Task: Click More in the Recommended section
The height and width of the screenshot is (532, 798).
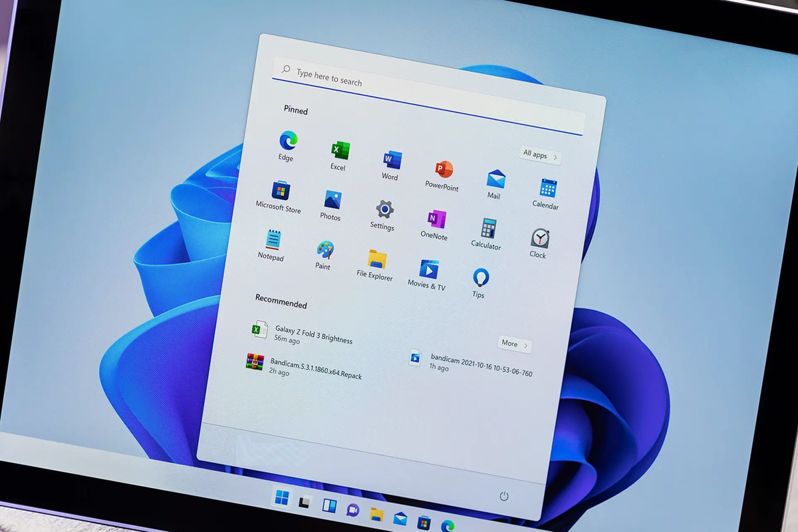Action: (514, 344)
